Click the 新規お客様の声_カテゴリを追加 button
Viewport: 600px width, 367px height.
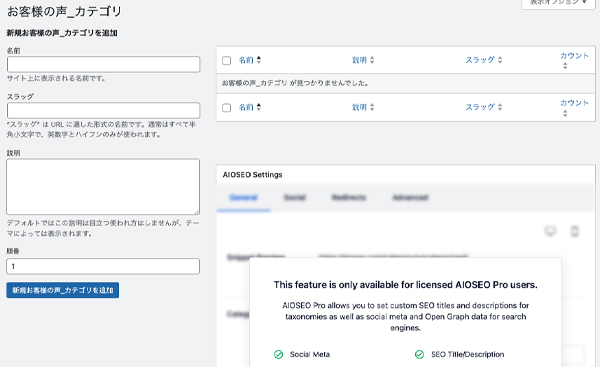point(63,290)
